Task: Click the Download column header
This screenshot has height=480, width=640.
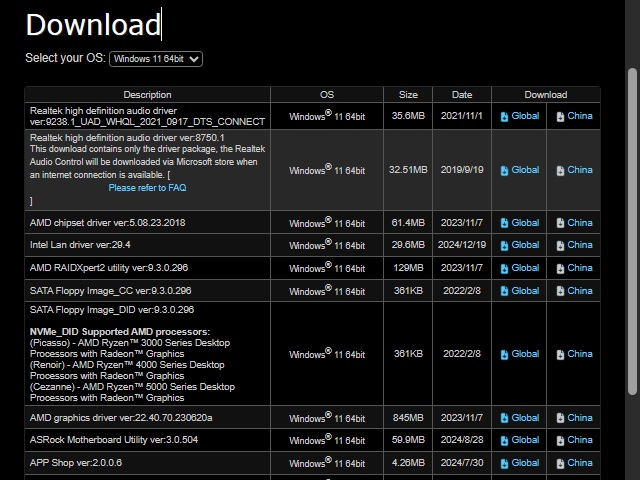Action: pyautogui.click(x=546, y=95)
